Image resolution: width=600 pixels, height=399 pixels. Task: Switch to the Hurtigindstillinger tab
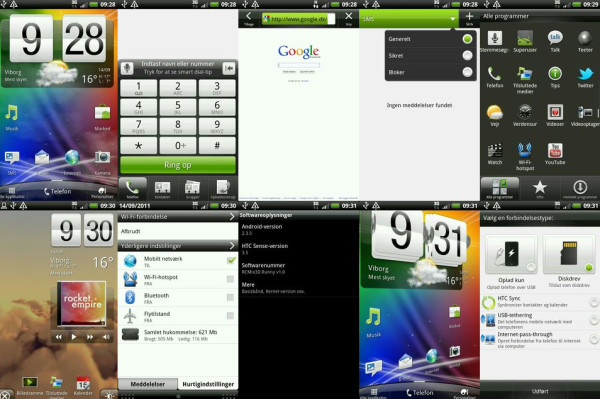click(x=208, y=384)
